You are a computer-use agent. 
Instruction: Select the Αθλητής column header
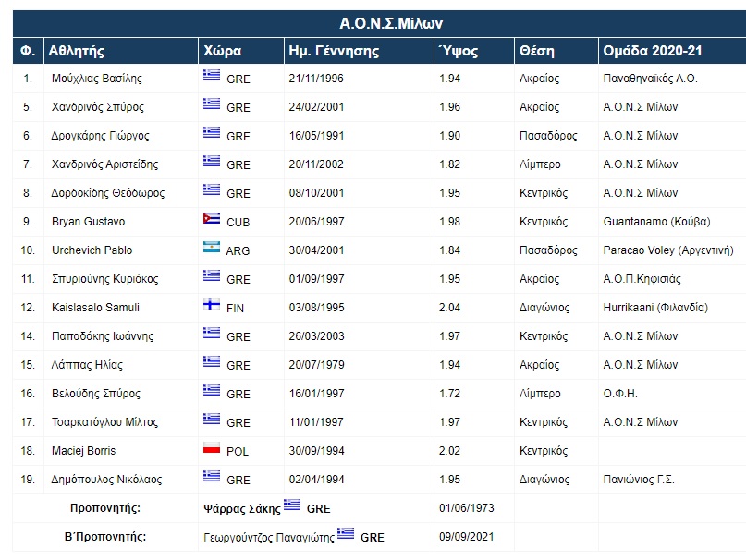tap(78, 51)
